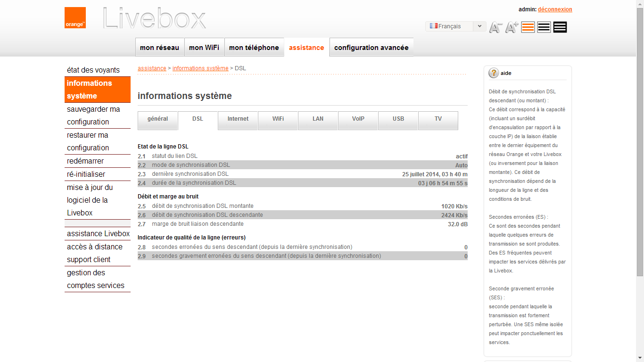Click the "03 j 06 h 54 m 55 s" duration
The width and height of the screenshot is (644, 362).
point(443,183)
